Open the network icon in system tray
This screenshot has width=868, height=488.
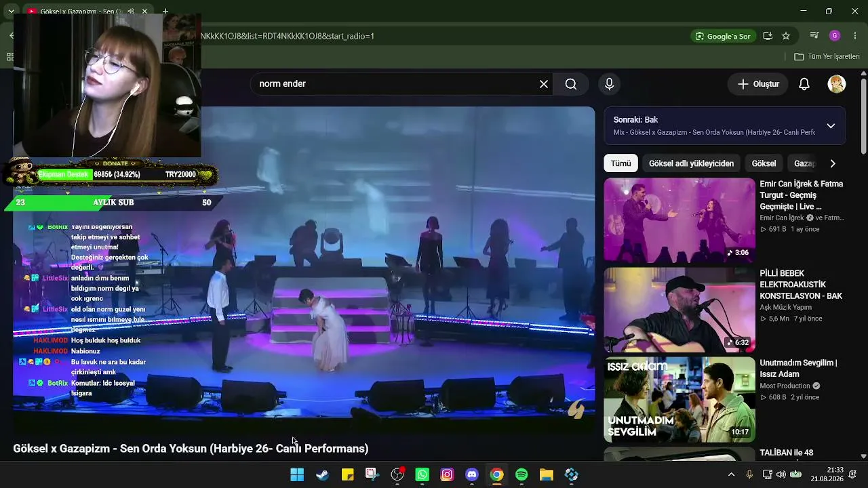767,474
